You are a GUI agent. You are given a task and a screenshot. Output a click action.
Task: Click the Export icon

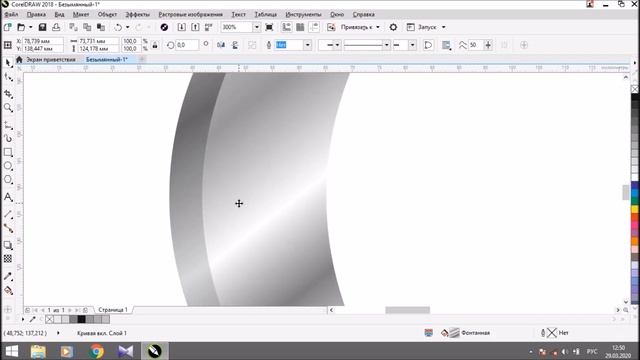[196, 27]
